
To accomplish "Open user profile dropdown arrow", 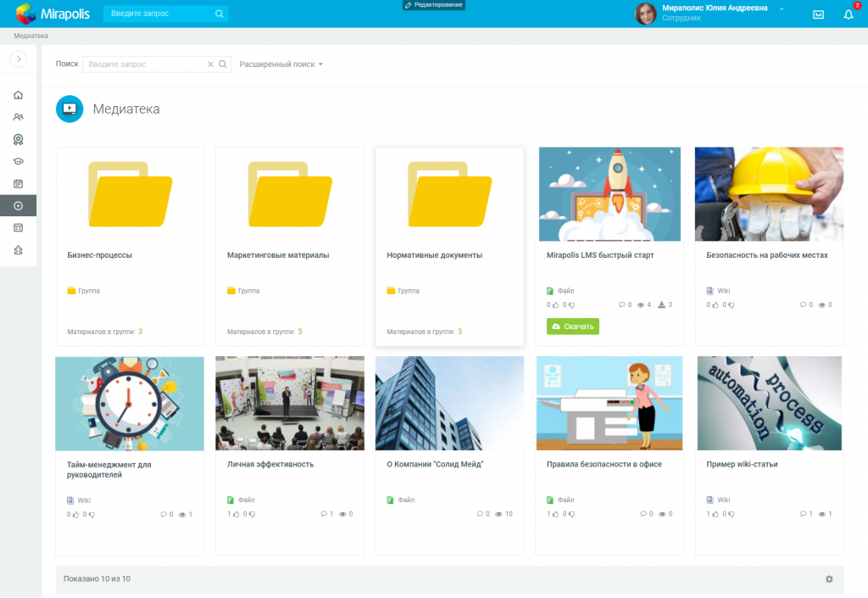I will point(782,8).
